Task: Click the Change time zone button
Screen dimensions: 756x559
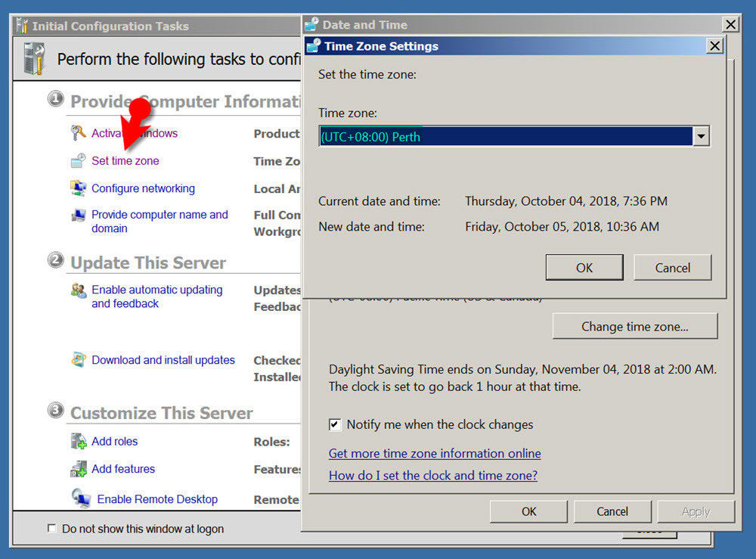Action: tap(634, 326)
